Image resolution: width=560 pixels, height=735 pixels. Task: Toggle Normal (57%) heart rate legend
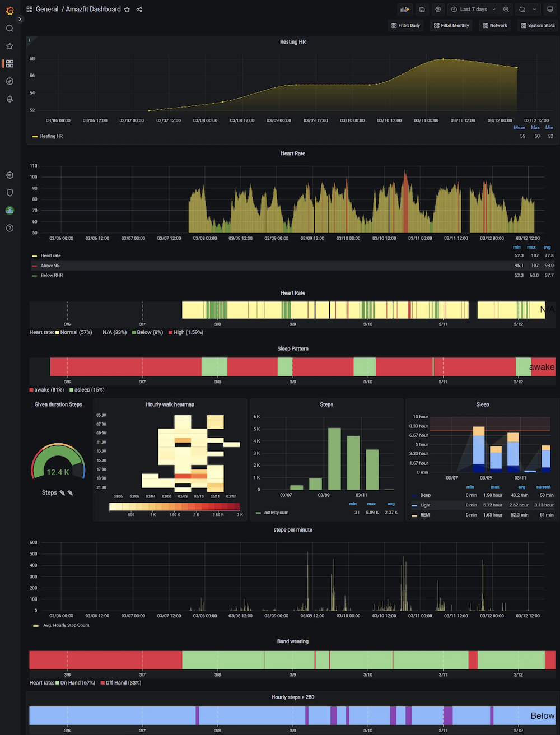(73, 332)
